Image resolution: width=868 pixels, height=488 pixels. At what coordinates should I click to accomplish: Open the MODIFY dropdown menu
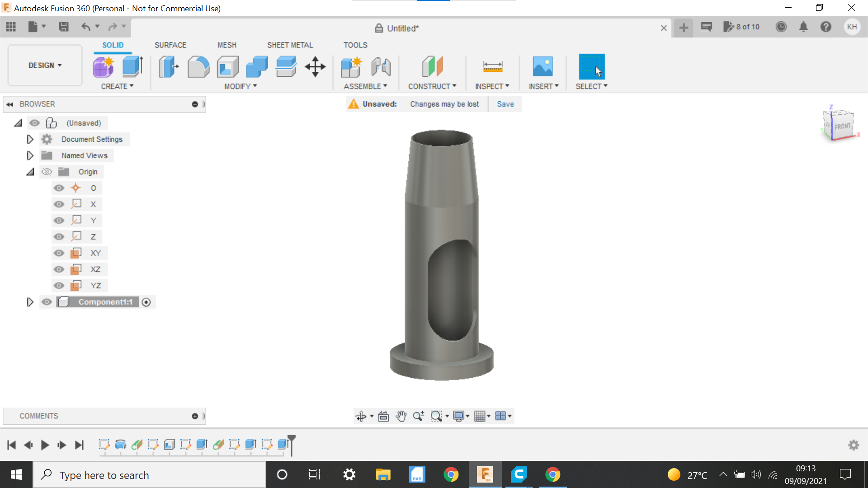coord(238,86)
